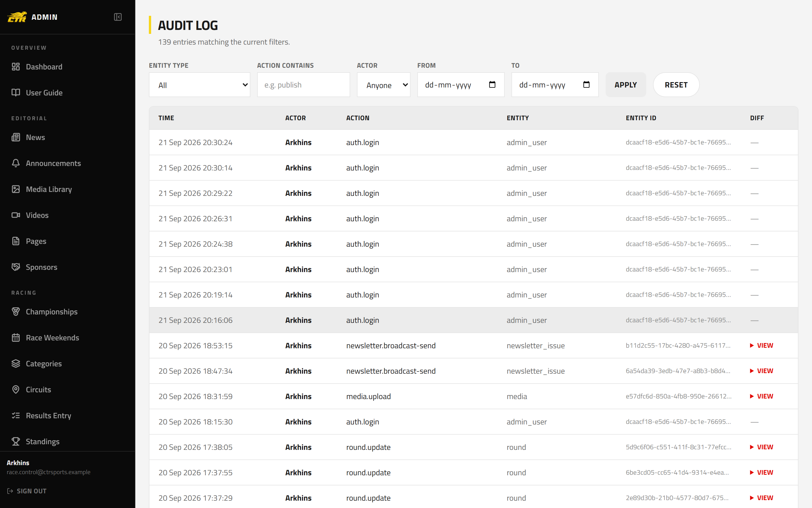Screen dimensions: 812x508
Task: Click the Sponsors handshake icon
Action: (16, 267)
